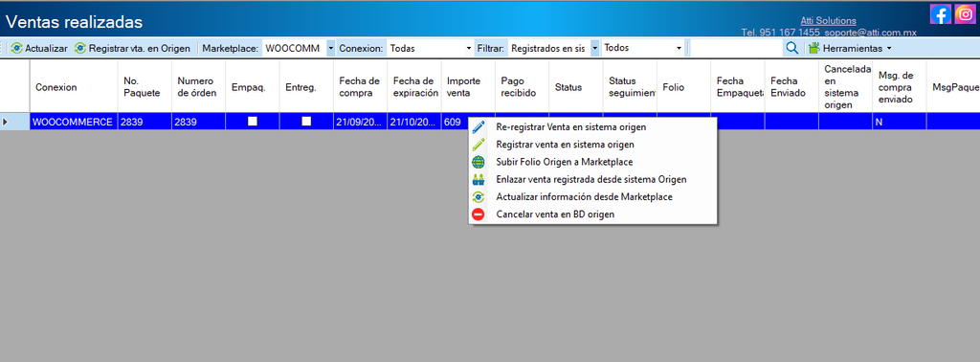The width and height of the screenshot is (980, 362).
Task: Select the No. Paquete cell 2839
Action: point(145,122)
